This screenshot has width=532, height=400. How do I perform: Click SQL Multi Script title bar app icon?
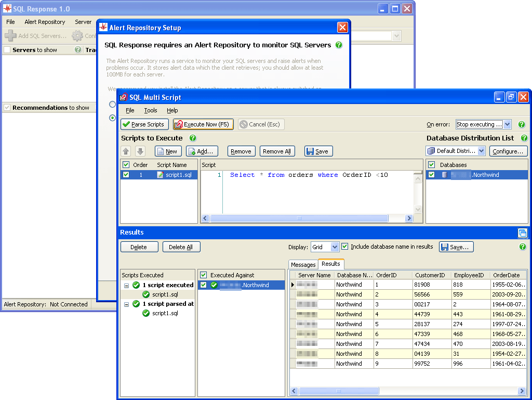click(124, 97)
